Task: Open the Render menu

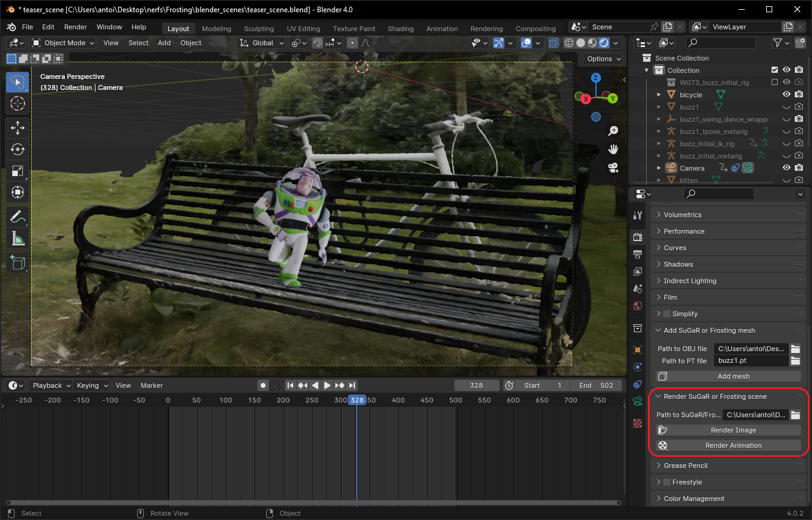Action: coord(76,27)
